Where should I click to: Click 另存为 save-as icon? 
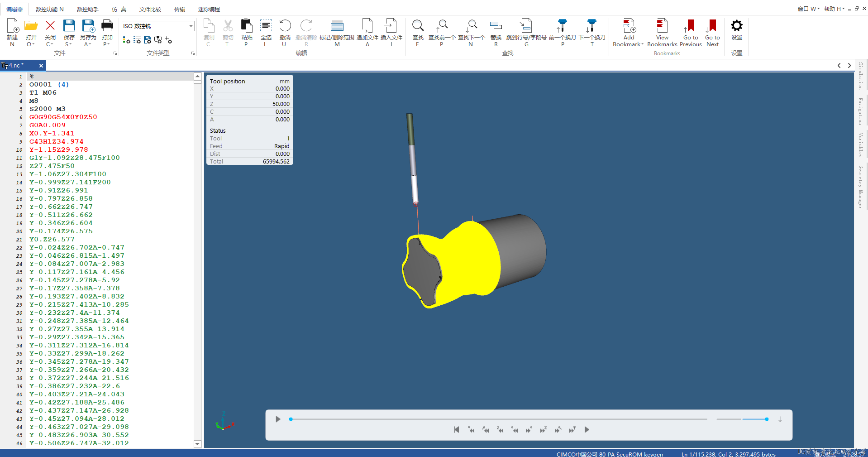[x=88, y=26]
